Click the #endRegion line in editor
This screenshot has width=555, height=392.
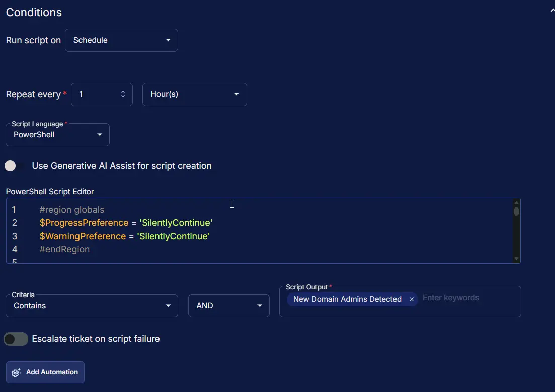pos(64,249)
